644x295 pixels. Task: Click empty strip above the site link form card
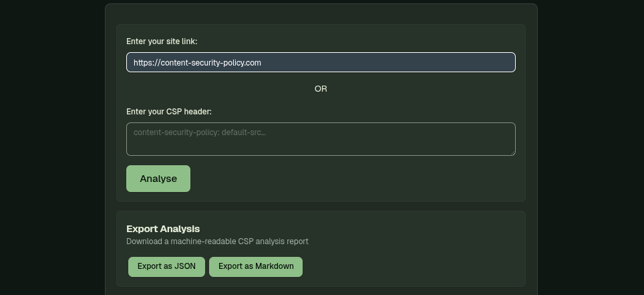[321, 14]
